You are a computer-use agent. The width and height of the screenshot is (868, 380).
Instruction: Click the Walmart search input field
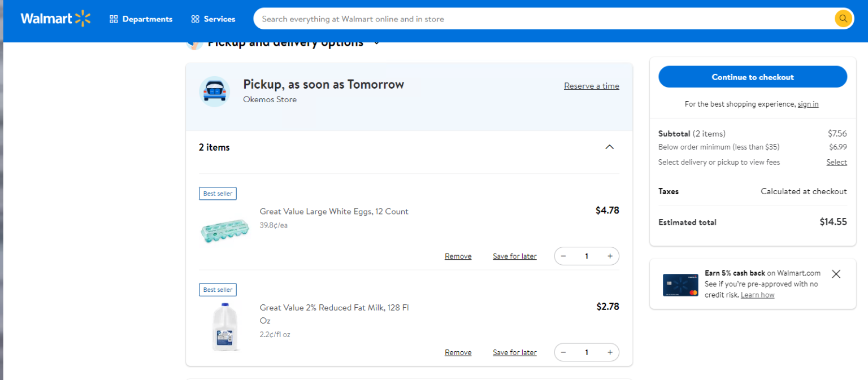542,19
